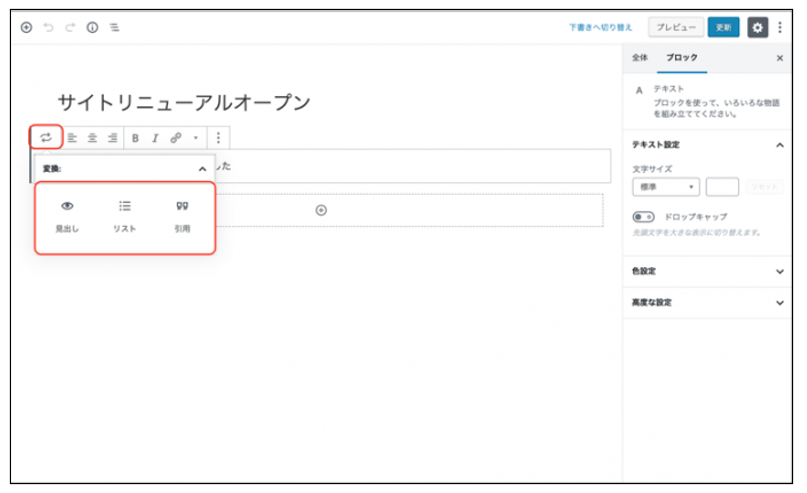
Task: Click the 更新 button
Action: coord(723,28)
